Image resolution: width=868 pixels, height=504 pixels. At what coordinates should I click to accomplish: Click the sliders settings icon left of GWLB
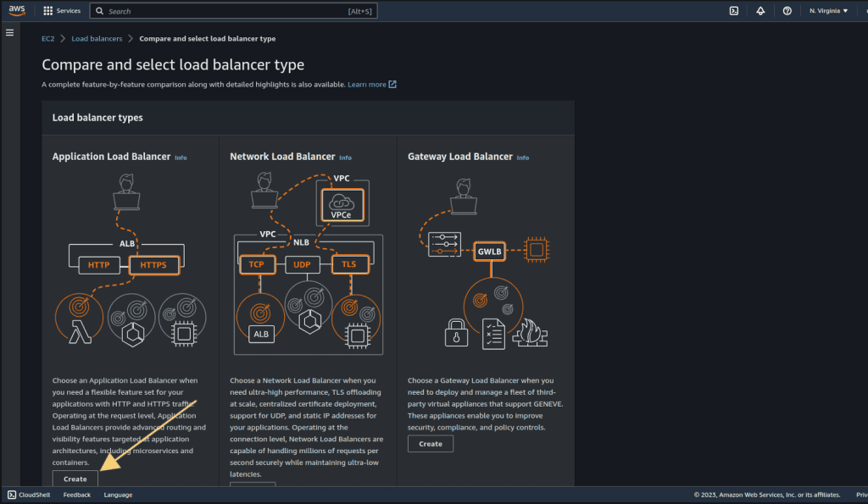pos(444,245)
